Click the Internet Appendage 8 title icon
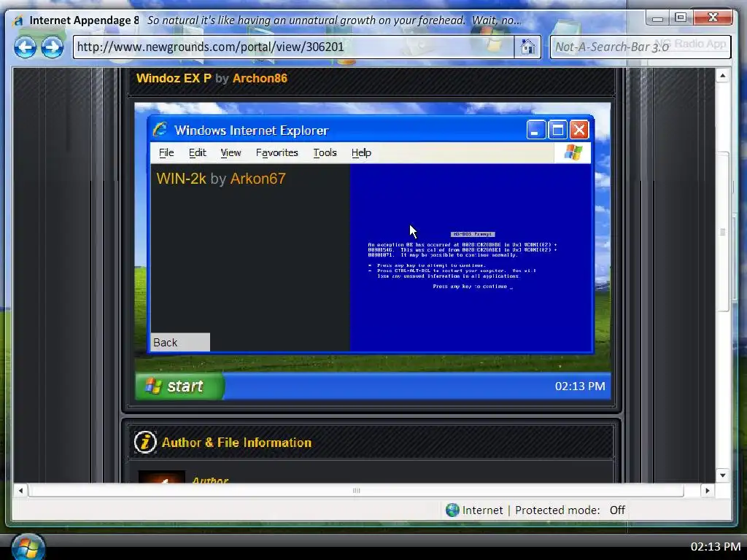The height and width of the screenshot is (560, 747). (x=18, y=20)
